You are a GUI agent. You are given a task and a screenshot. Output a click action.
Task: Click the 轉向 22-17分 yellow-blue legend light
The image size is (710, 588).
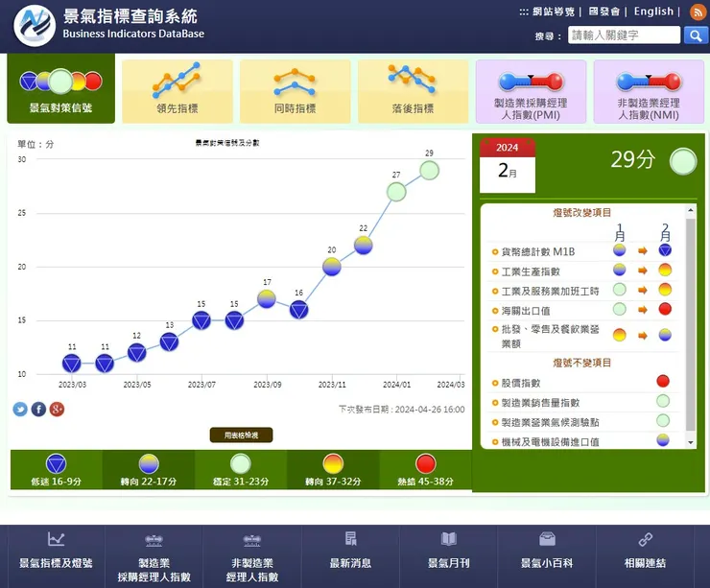149,464
